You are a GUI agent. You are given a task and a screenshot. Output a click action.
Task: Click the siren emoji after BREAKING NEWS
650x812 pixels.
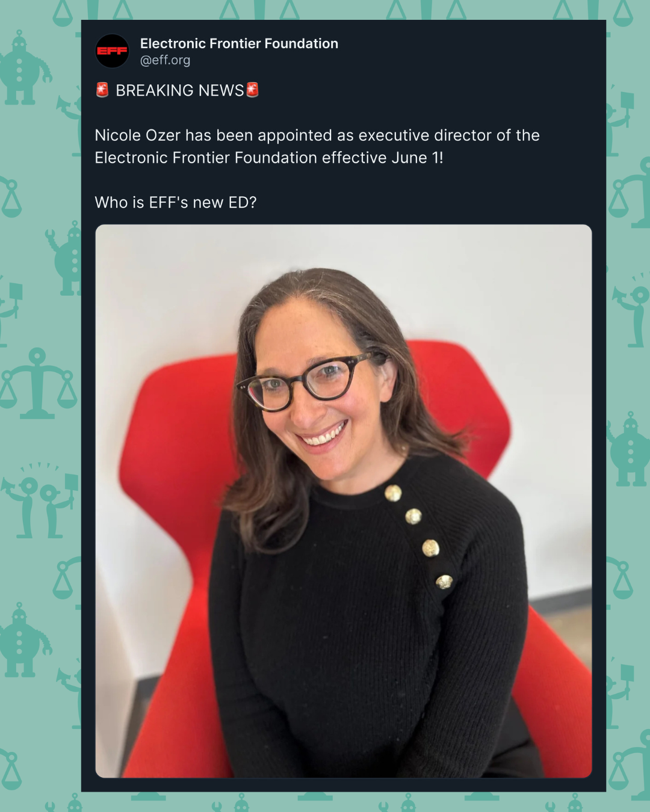click(x=253, y=90)
